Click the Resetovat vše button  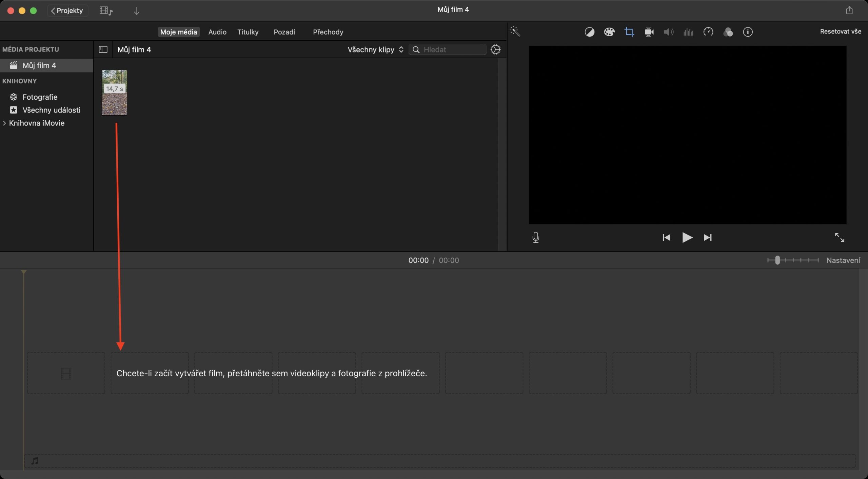(x=840, y=31)
